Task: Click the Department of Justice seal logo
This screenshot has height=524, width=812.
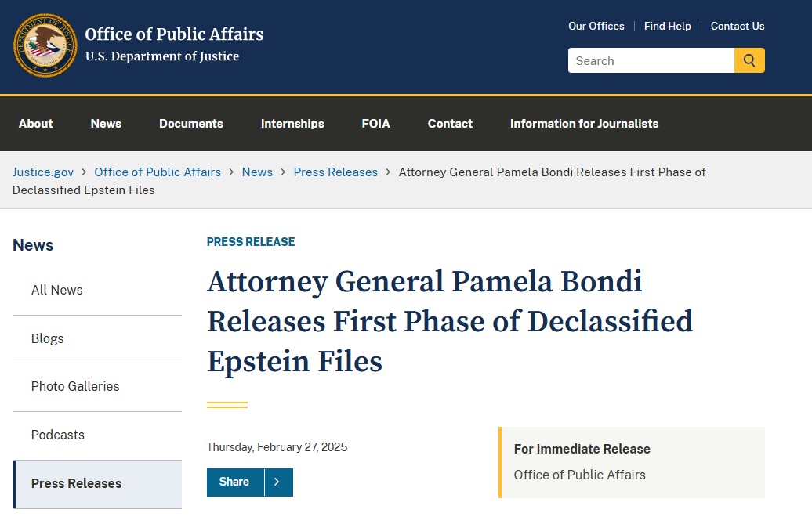Action: [x=45, y=45]
